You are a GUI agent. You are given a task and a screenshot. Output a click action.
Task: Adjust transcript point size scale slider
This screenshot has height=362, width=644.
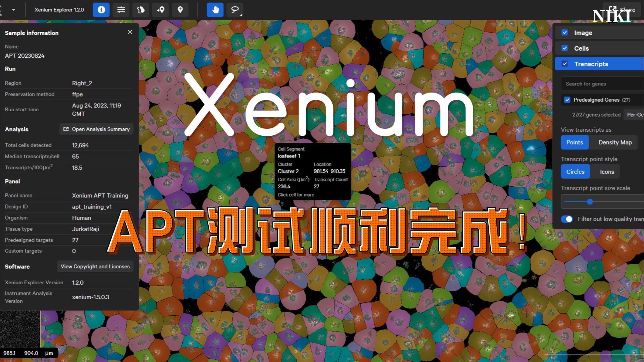click(x=590, y=202)
